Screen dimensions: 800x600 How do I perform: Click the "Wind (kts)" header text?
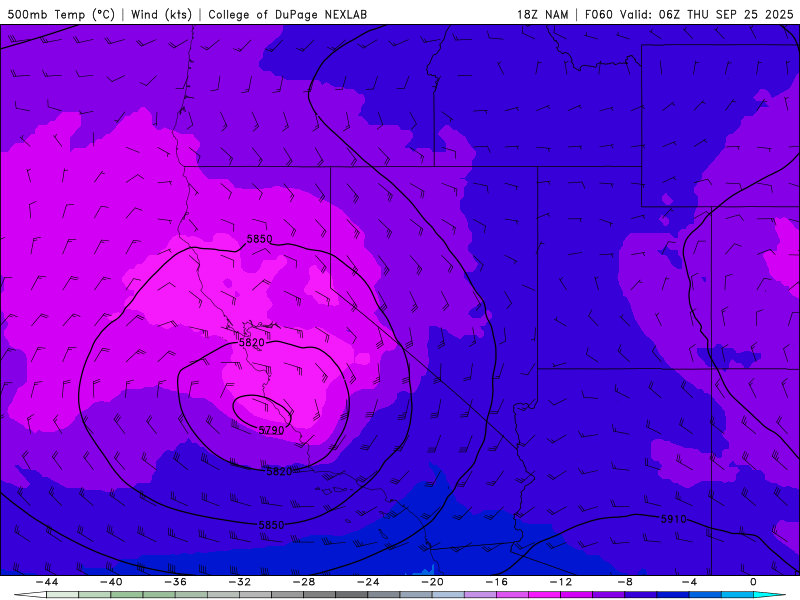pyautogui.click(x=161, y=15)
